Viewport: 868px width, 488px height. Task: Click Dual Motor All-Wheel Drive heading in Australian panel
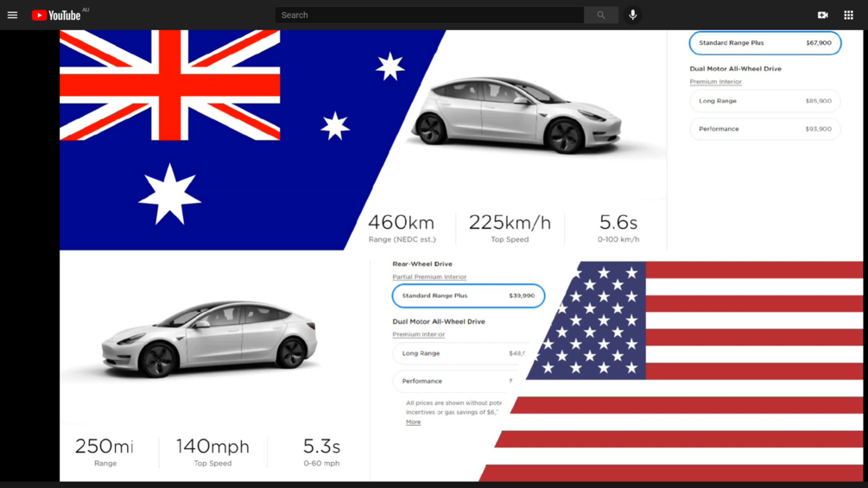click(735, 68)
